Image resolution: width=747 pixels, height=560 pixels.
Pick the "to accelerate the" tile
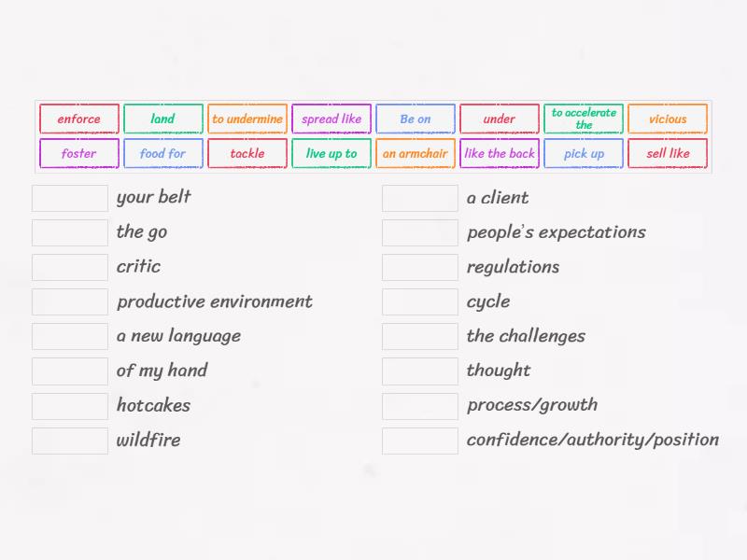point(584,119)
